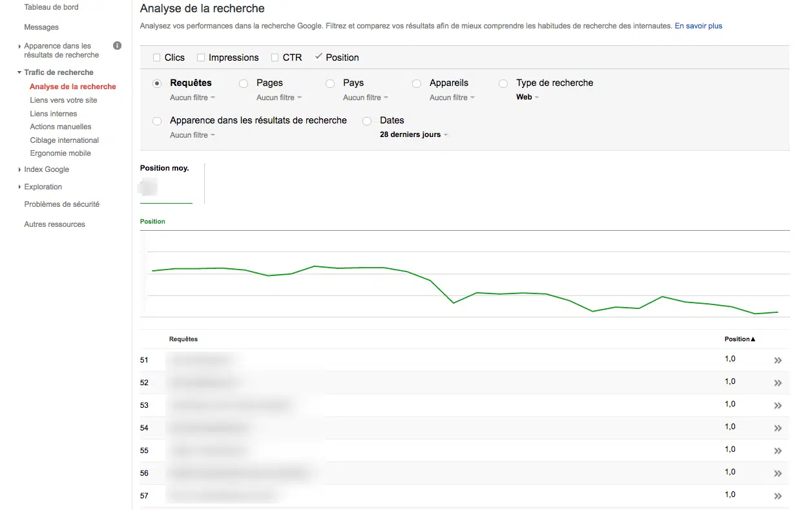Open details arrow for row 57
Image resolution: width=812 pixels, height=510 pixels.
tap(778, 496)
